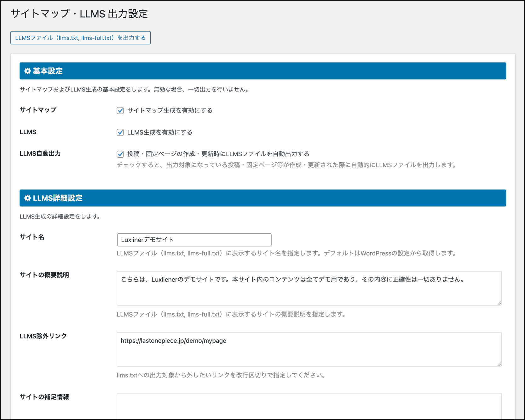
Task: Click the LLMS自動出力 row label
Action: click(x=40, y=154)
